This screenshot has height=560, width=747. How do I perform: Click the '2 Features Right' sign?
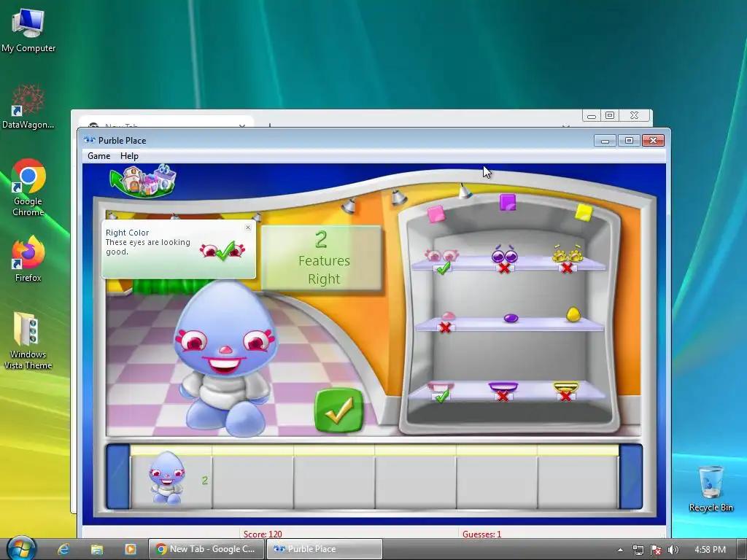pyautogui.click(x=322, y=257)
